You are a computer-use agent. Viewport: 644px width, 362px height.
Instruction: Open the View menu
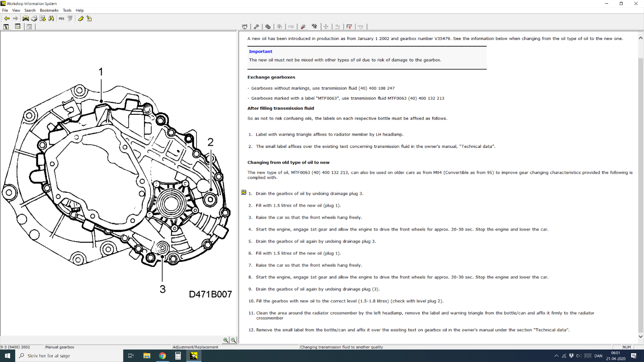coord(16,10)
